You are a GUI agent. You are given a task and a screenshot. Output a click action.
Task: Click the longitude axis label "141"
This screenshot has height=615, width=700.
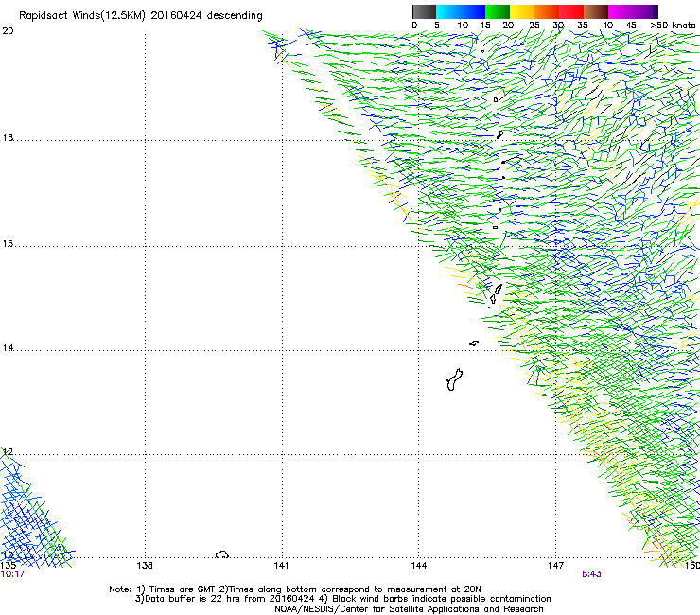[x=281, y=566]
